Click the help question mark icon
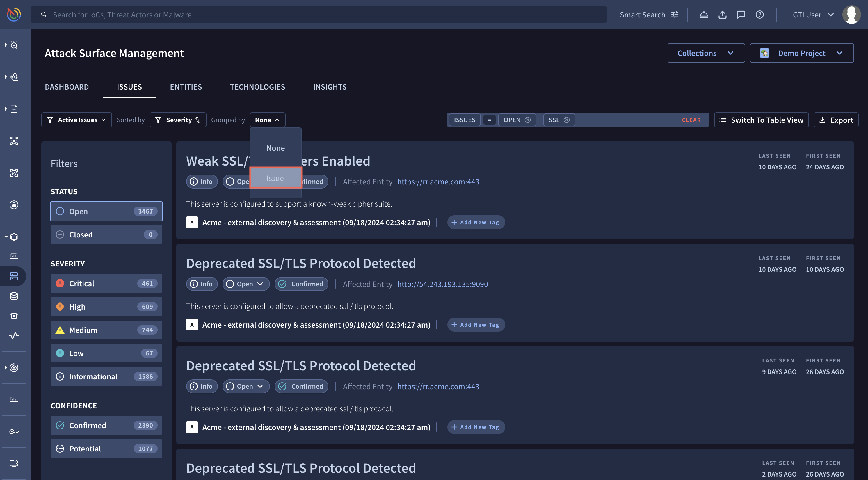 coord(760,15)
